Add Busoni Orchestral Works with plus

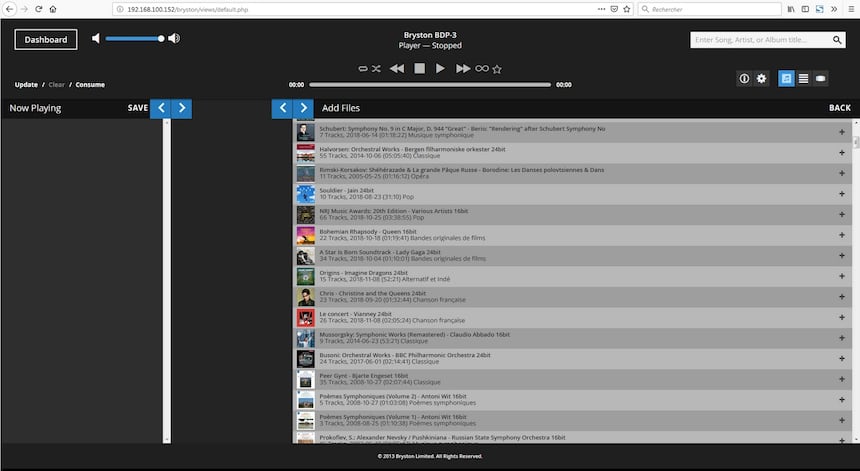coord(841,359)
